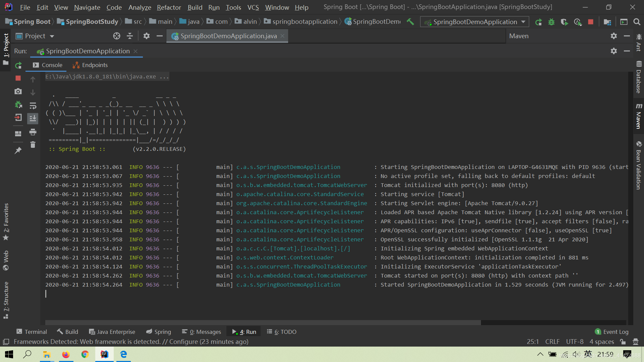Expand the Project view dropdown arrow

[52, 36]
